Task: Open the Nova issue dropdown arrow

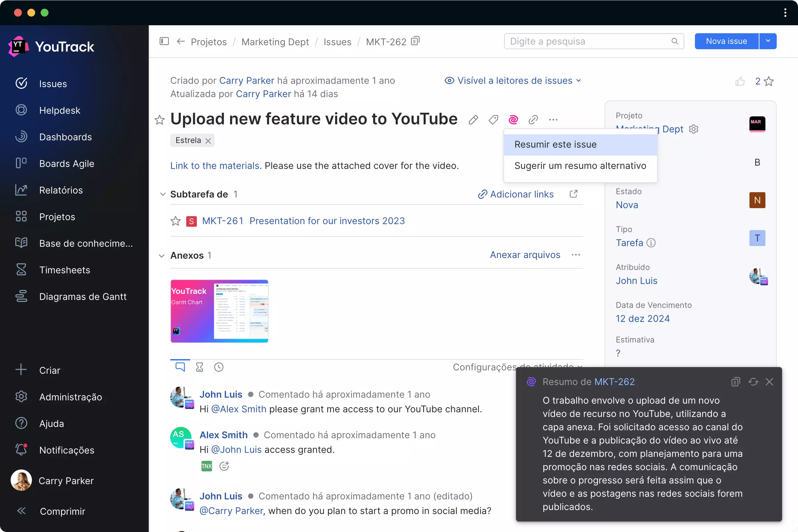Action: click(x=767, y=41)
